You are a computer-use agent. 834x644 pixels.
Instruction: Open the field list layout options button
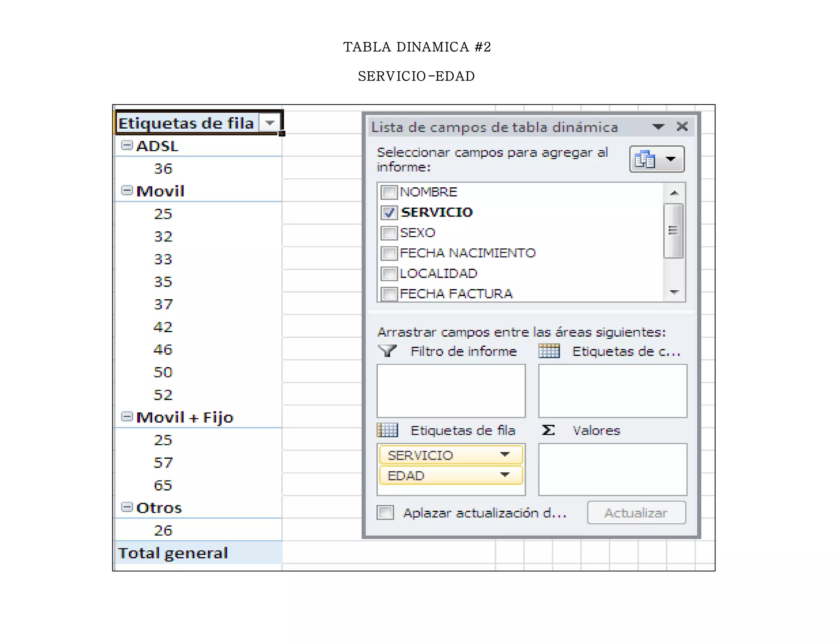[x=656, y=159]
